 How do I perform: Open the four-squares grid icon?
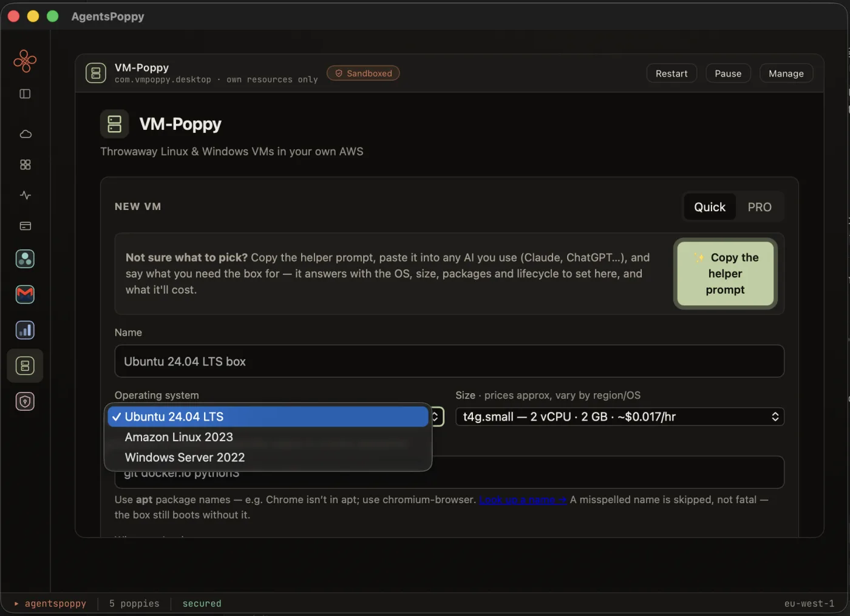(25, 165)
